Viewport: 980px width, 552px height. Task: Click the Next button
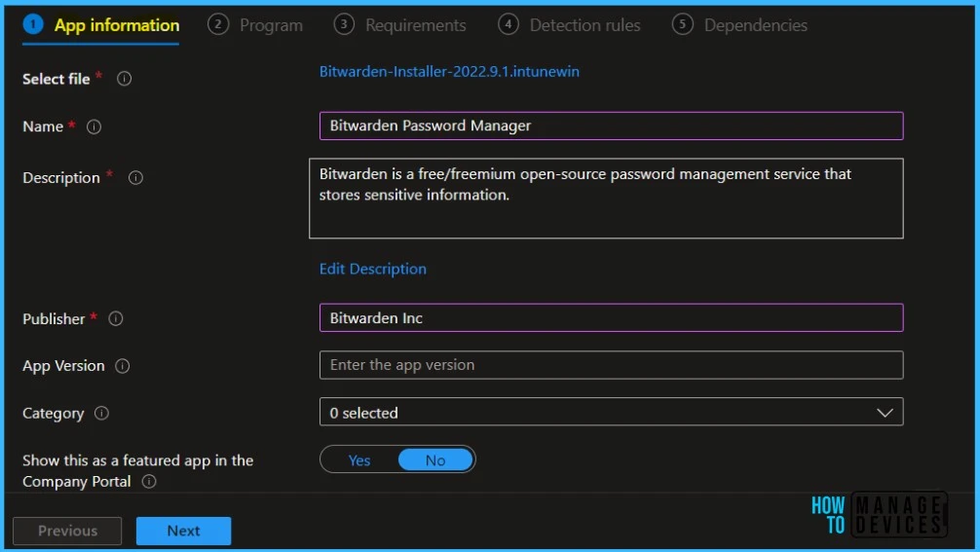184,531
